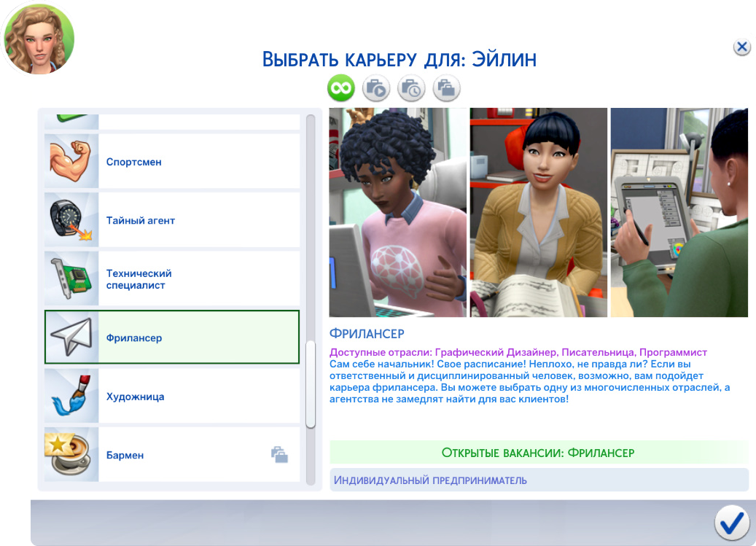The image size is (756, 546).
Task: Click the career list scrollbar thumb
Action: pyautogui.click(x=311, y=384)
